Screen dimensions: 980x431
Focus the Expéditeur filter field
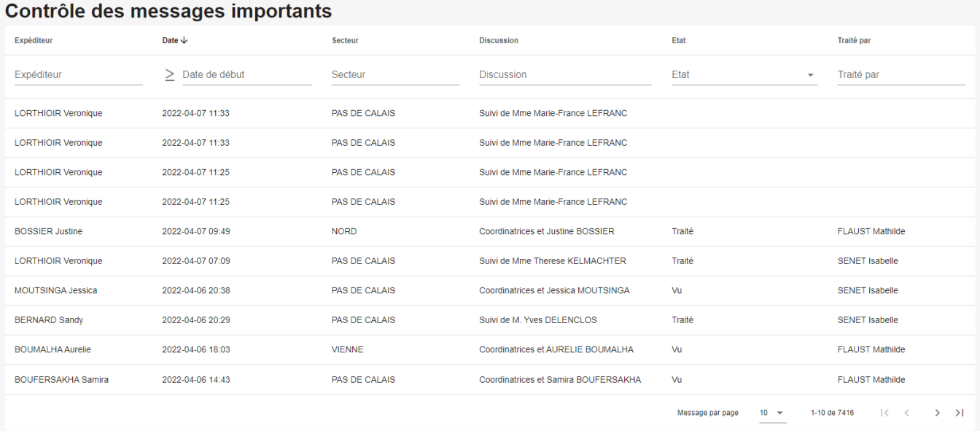pyautogui.click(x=79, y=74)
